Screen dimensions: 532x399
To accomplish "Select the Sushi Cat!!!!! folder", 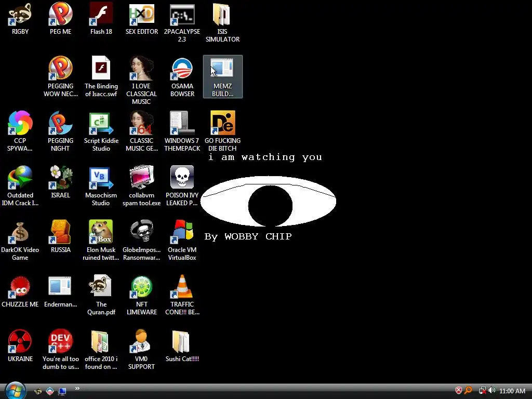I will click(x=182, y=346).
